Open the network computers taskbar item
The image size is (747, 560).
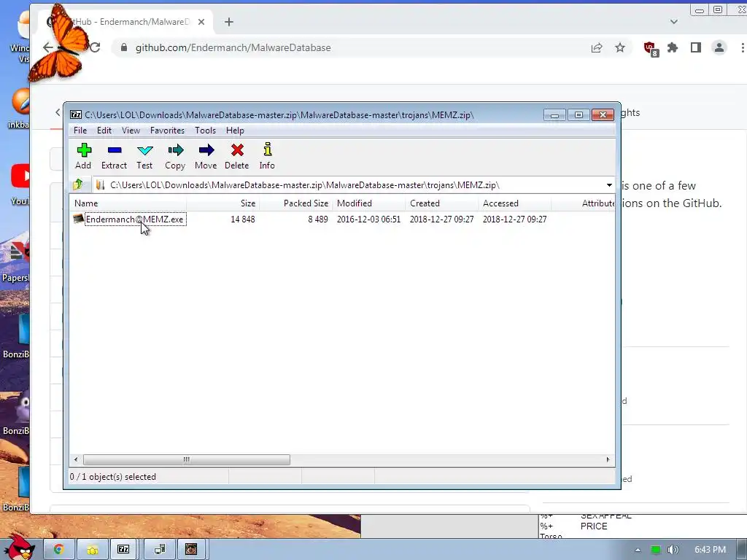[160, 550]
